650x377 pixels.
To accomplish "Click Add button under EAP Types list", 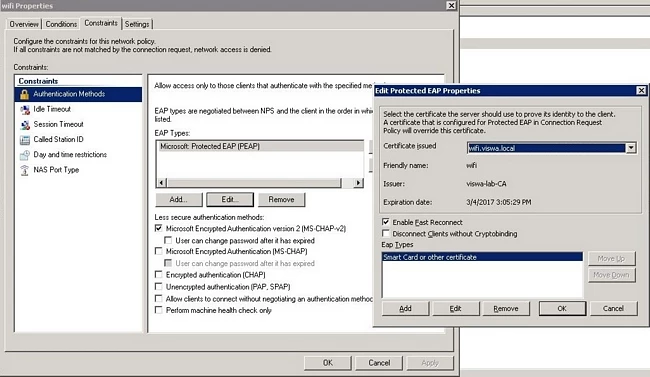I will click(x=179, y=199).
